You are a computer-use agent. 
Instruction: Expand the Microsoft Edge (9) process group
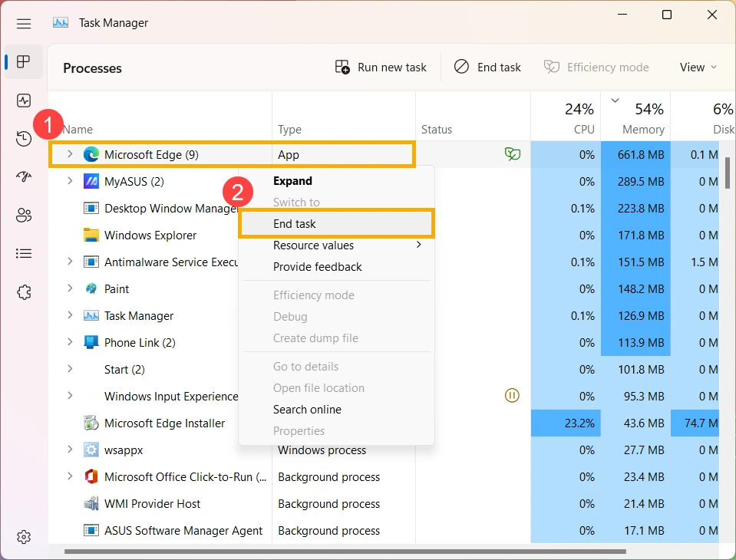point(70,154)
